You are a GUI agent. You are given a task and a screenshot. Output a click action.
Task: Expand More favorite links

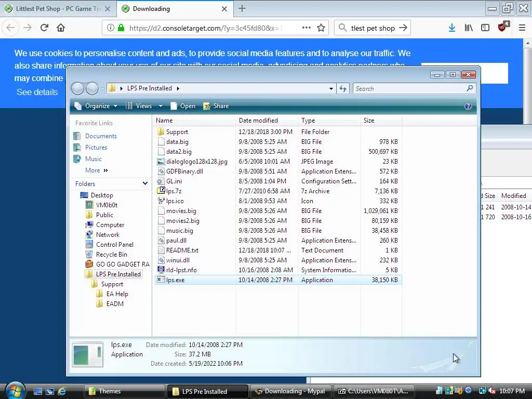(x=96, y=170)
